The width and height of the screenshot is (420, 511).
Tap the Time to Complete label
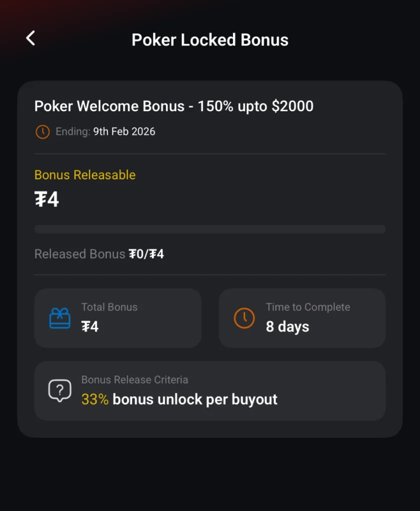308,307
